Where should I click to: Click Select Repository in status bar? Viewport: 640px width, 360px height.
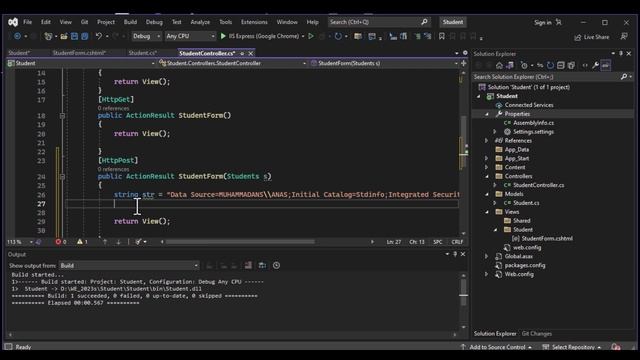572,347
